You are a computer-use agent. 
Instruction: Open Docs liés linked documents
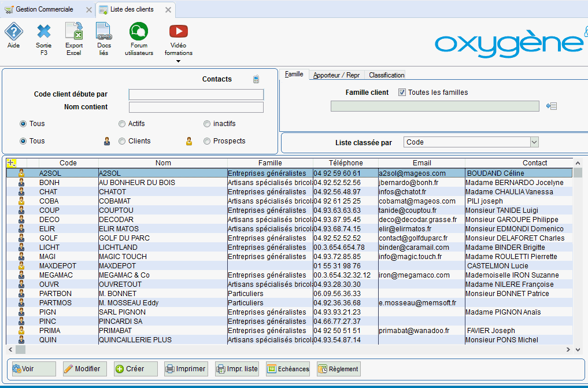coord(104,31)
